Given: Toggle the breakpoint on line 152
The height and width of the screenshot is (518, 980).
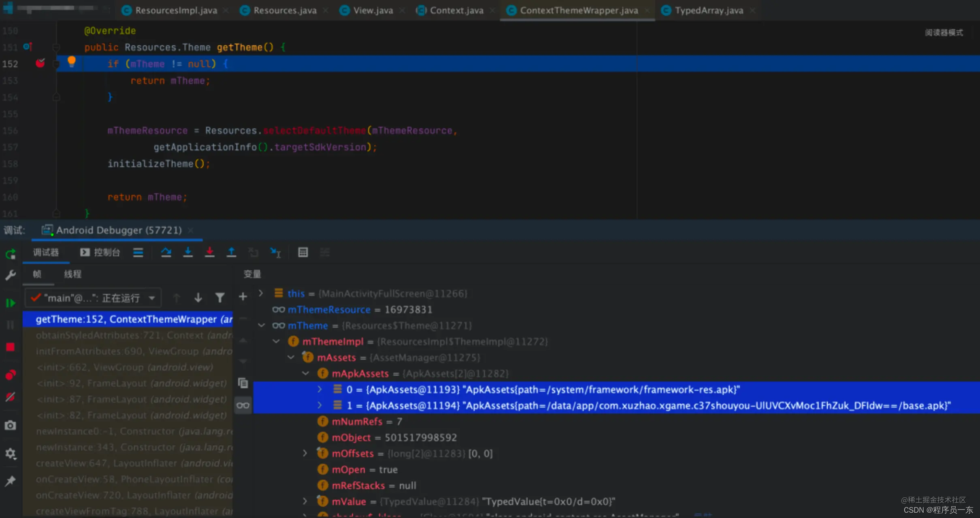Looking at the screenshot, I should (x=40, y=64).
